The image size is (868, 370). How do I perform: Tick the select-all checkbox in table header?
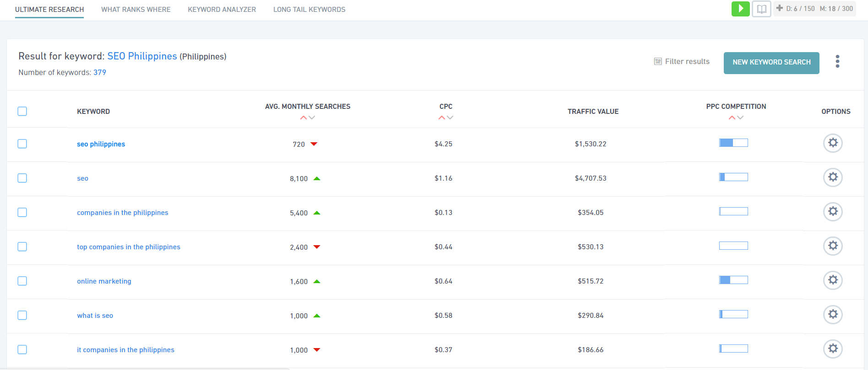[x=22, y=111]
